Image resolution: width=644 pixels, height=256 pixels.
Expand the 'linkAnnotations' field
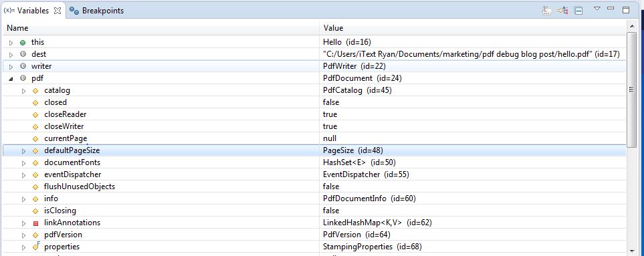coord(24,223)
